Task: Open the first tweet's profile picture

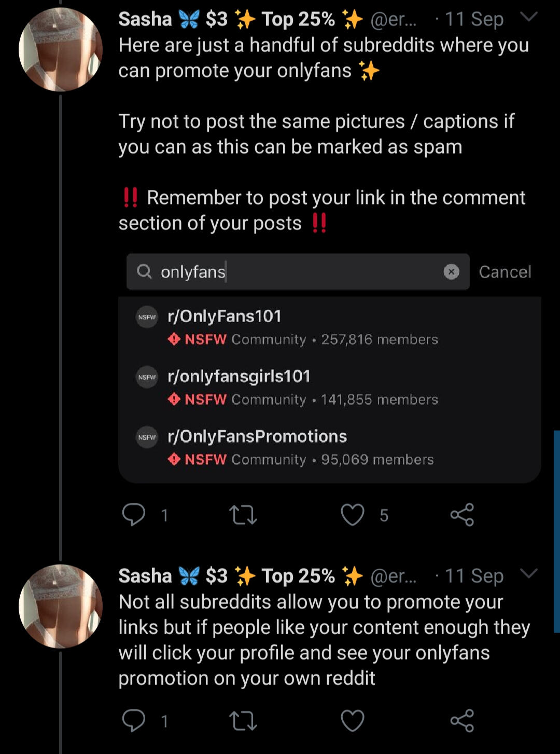Action: tap(61, 50)
